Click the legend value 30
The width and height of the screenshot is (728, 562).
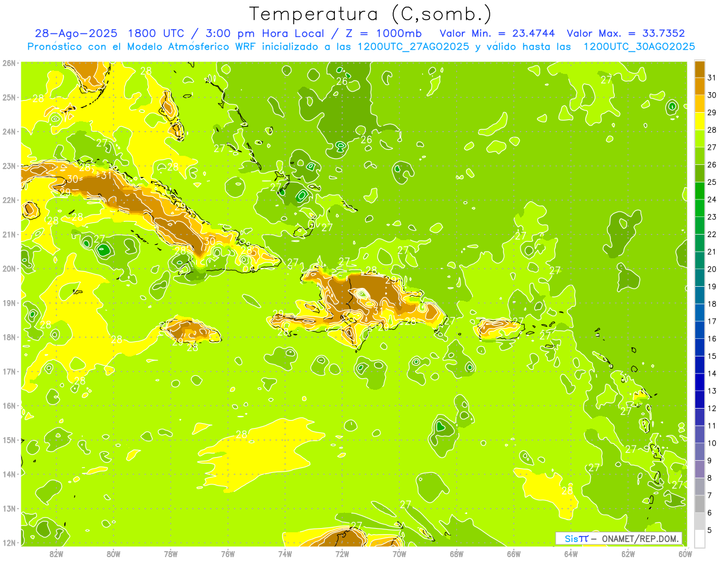click(712, 95)
